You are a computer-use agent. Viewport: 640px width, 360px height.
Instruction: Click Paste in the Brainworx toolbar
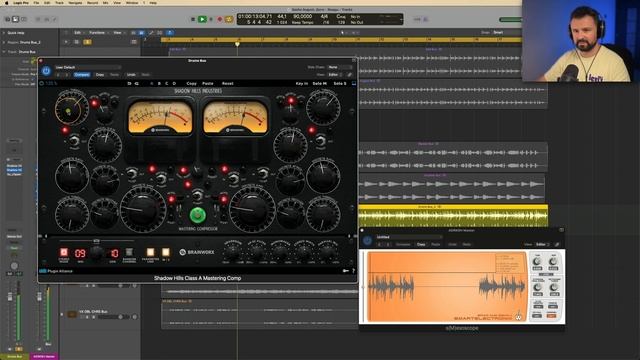[x=208, y=83]
